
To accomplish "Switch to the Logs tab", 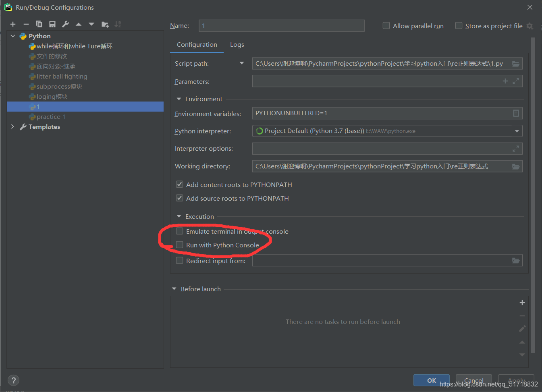I will click(237, 45).
